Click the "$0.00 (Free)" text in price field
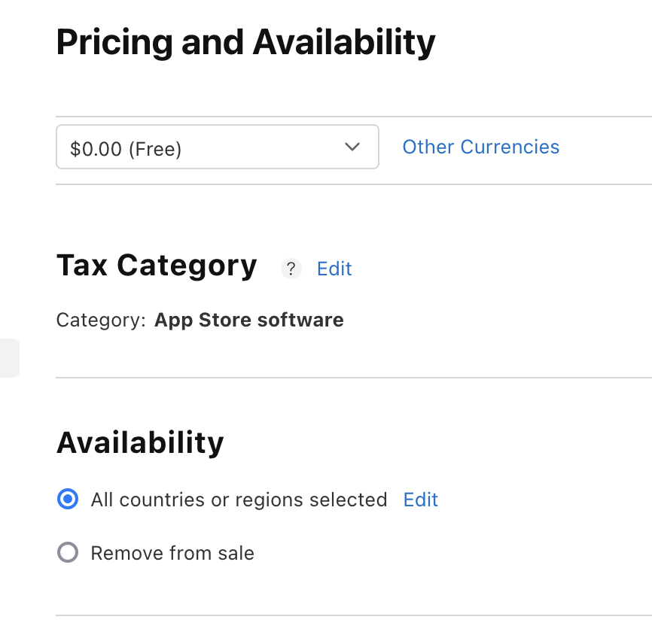This screenshot has height=644, width=652. pos(126,149)
